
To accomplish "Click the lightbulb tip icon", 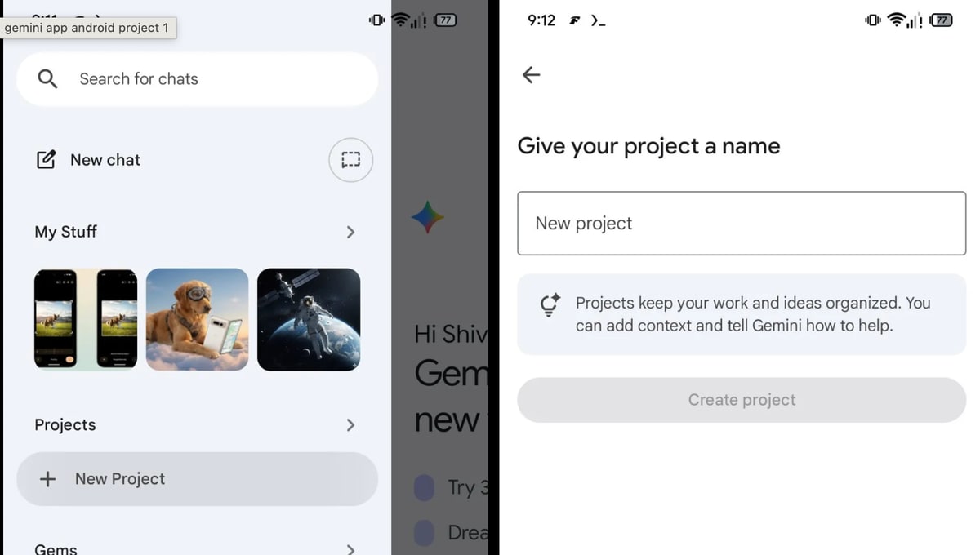I will 550,305.
